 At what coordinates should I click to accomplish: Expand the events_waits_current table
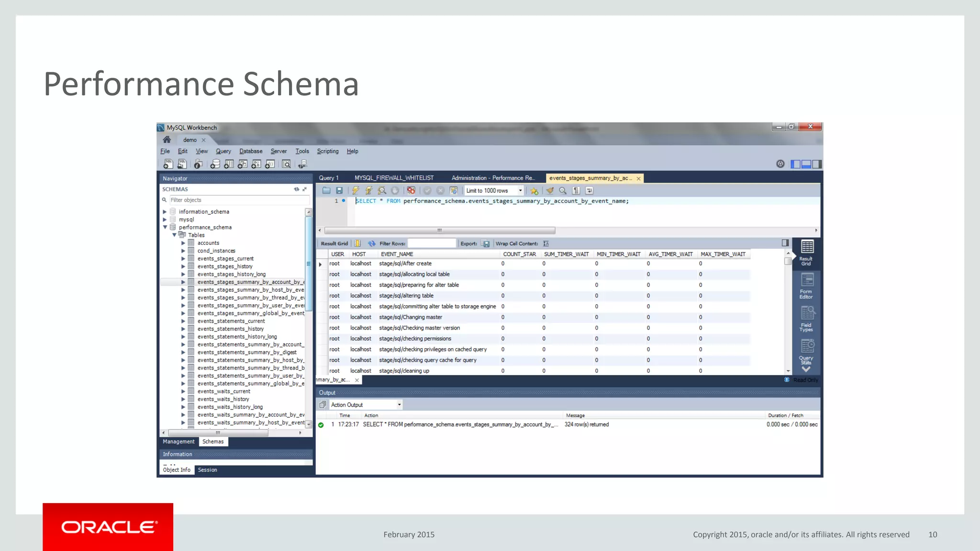click(183, 391)
